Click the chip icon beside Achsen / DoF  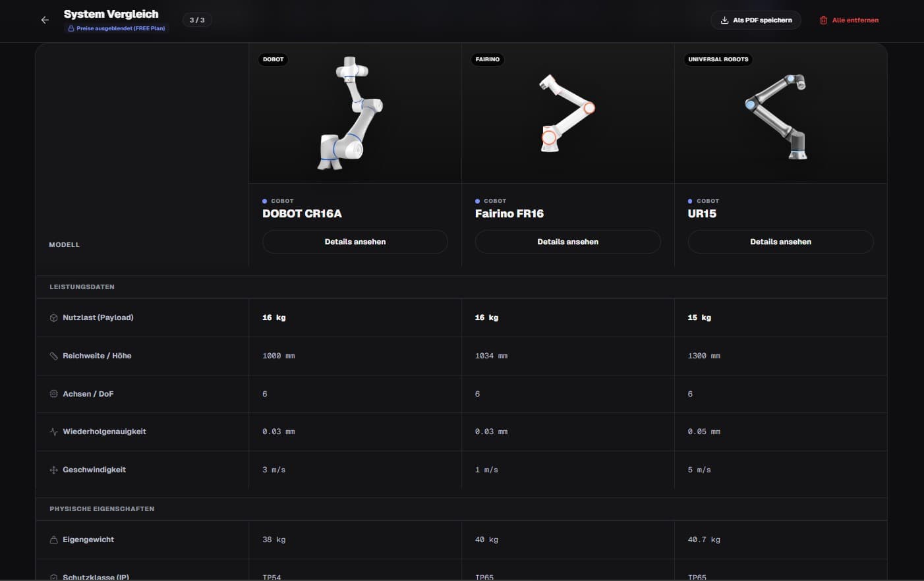click(53, 393)
